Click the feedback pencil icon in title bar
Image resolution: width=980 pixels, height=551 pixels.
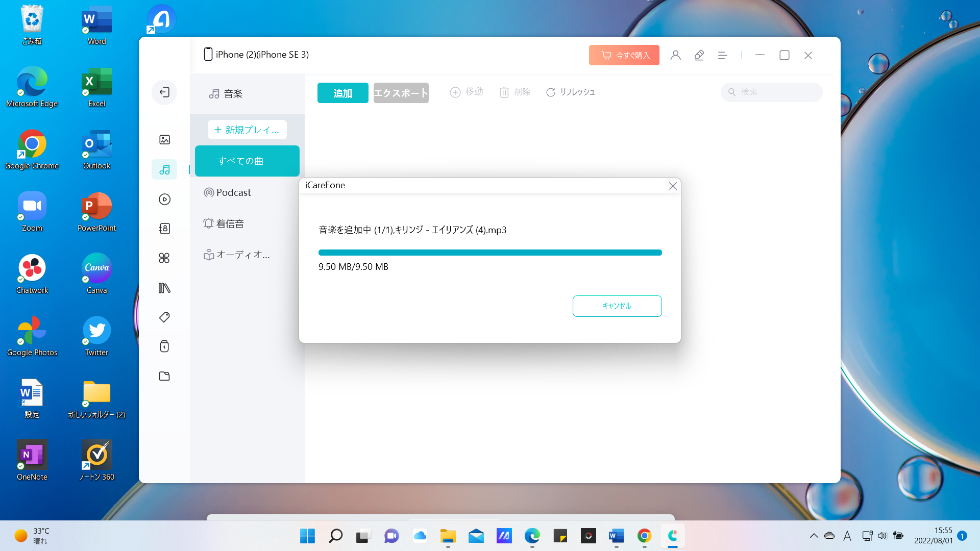pos(699,55)
